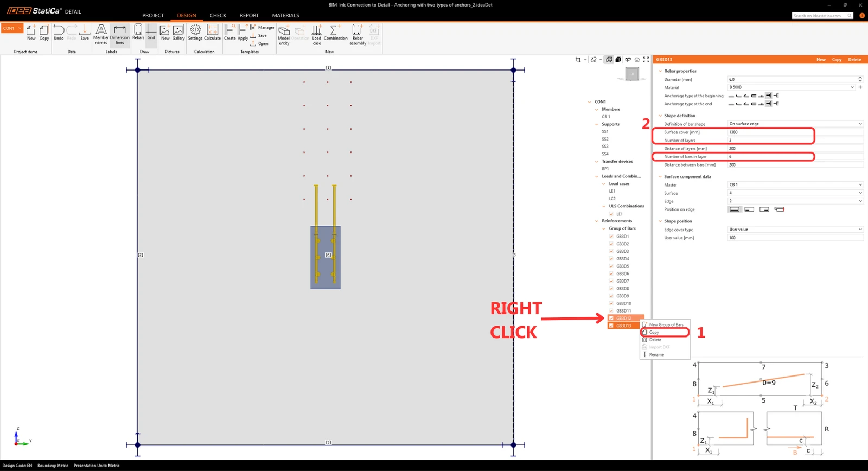Click Delete in the orange properties header

[x=854, y=60]
